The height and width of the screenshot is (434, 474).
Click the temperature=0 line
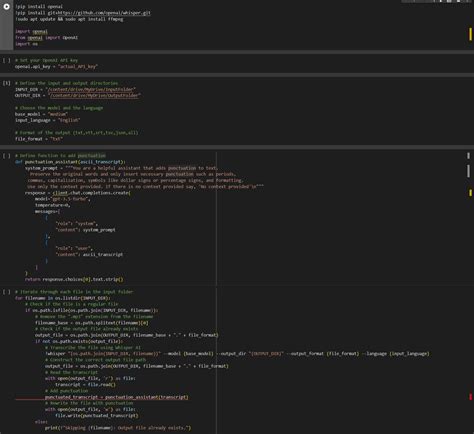pos(53,205)
